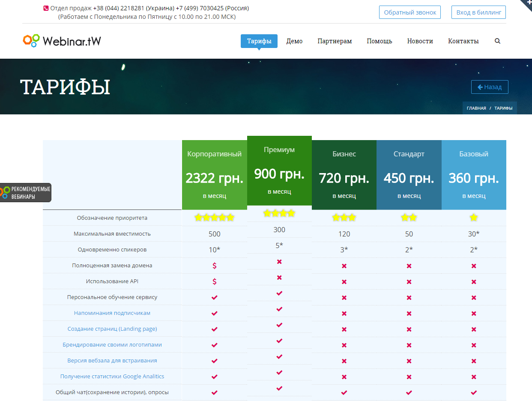The width and height of the screenshot is (532, 401).
Task: Click the ТАРИФЫ breadcrumb text
Action: [x=503, y=108]
